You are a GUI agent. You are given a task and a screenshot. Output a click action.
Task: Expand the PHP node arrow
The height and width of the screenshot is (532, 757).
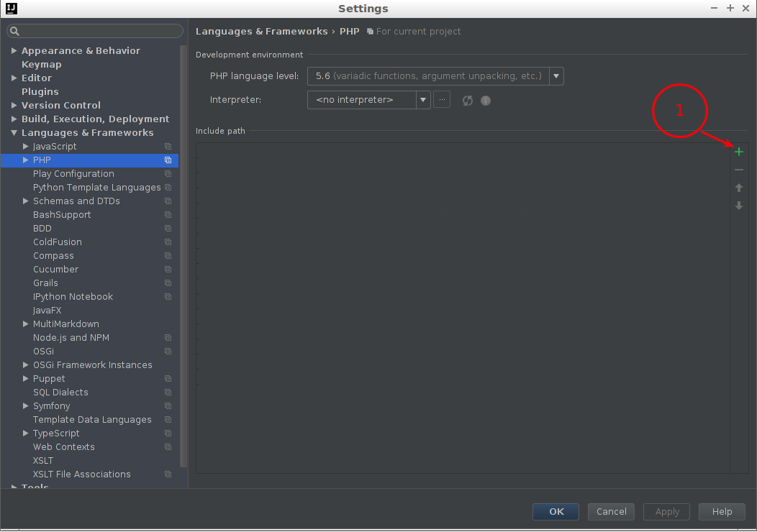[26, 160]
